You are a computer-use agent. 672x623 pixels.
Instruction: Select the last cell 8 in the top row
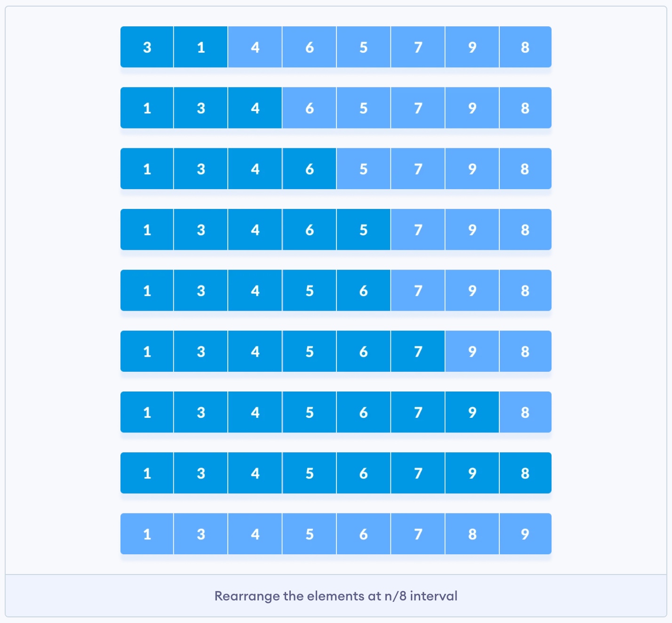[525, 47]
